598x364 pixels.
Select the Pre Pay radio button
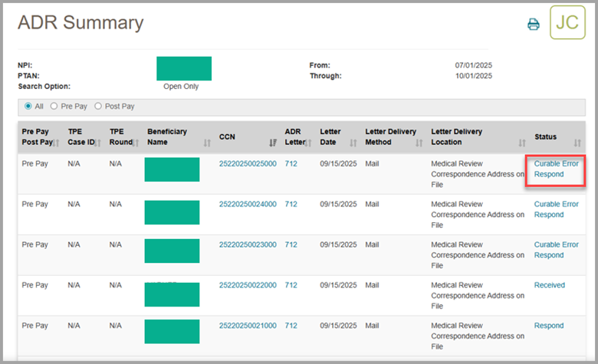(54, 107)
